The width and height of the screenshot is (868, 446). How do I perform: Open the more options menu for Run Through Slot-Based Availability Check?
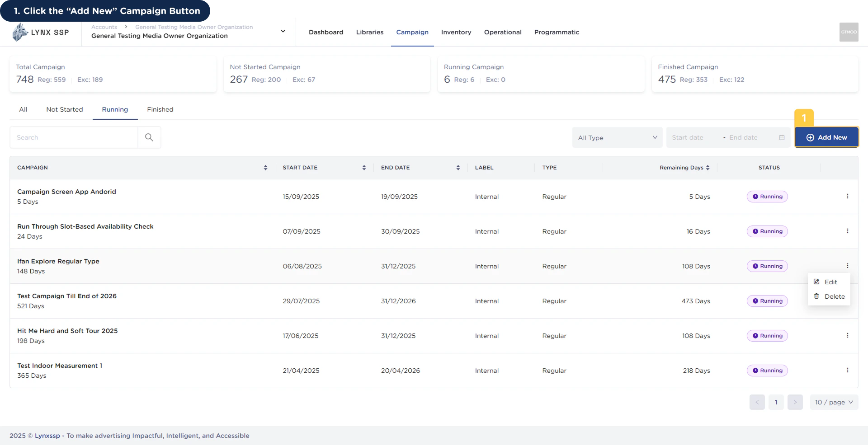pos(847,231)
